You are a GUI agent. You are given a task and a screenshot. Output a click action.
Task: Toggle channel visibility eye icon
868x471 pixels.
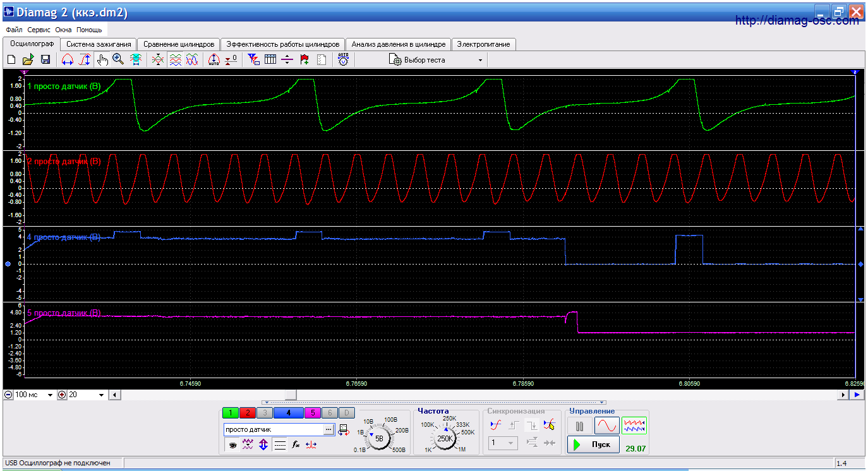coord(232,445)
